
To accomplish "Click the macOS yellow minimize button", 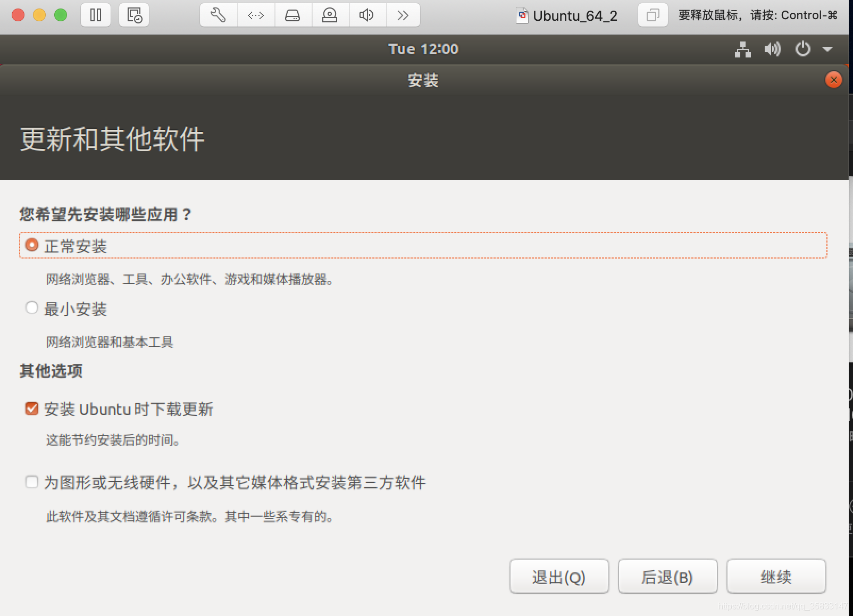I will click(x=39, y=15).
